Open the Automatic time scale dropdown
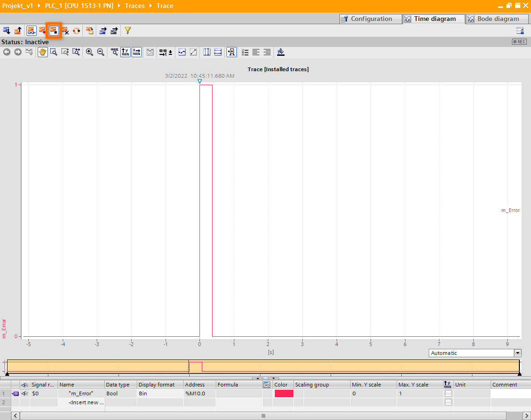The image size is (531, 420). tap(517, 353)
